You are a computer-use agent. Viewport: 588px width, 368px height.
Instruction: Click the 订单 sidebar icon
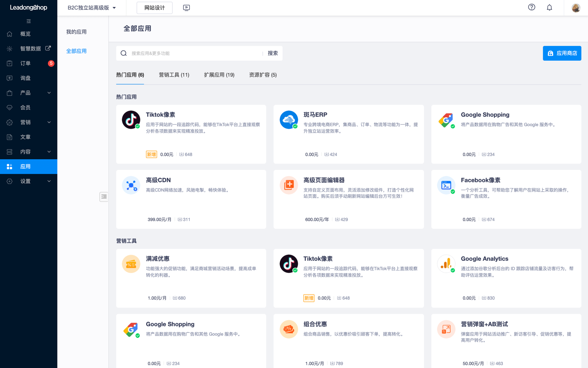click(x=9, y=63)
